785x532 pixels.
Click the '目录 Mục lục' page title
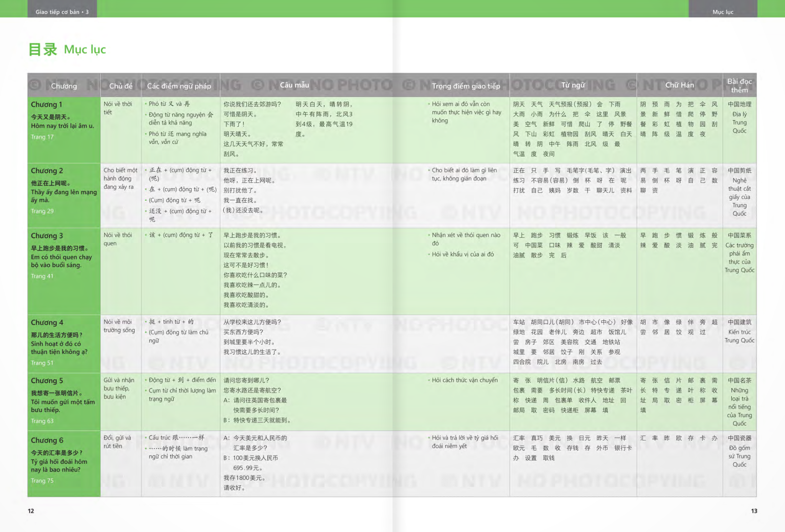(67, 50)
